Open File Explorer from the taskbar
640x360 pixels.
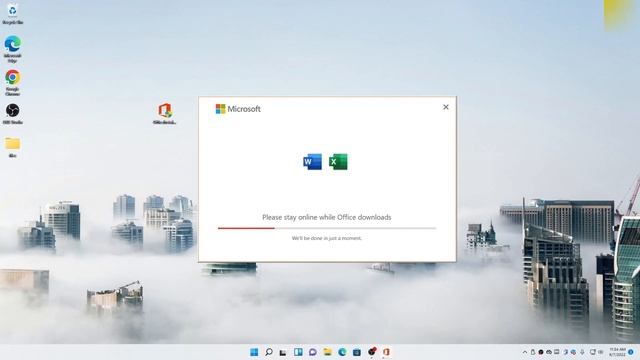click(x=327, y=352)
